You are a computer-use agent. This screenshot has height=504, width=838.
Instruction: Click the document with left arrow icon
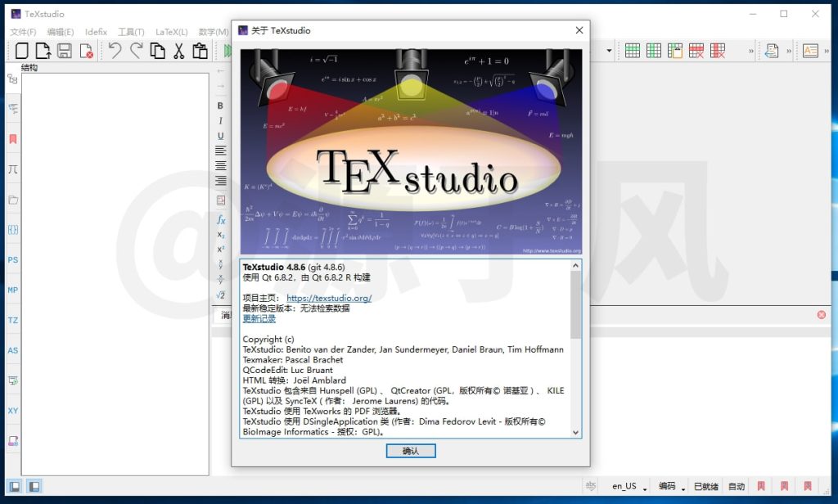(771, 51)
